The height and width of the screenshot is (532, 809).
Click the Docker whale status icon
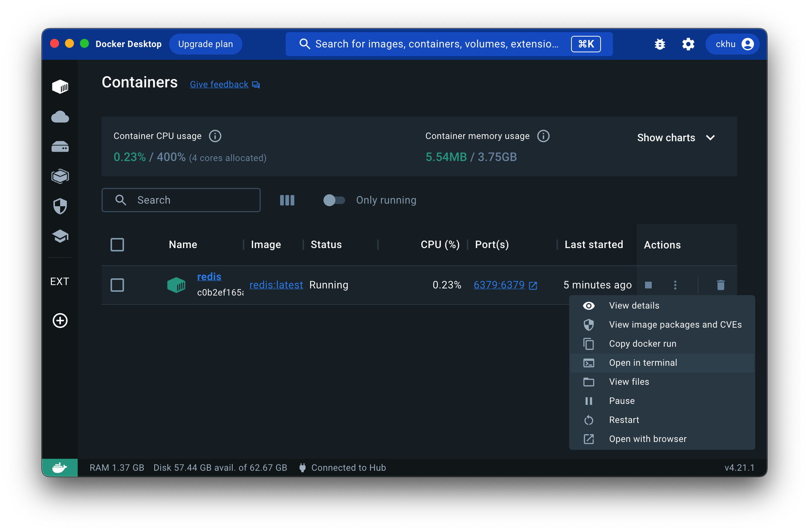tap(60, 467)
